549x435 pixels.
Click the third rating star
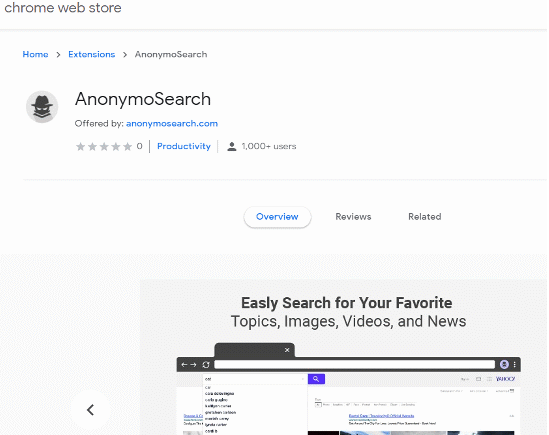pos(104,146)
